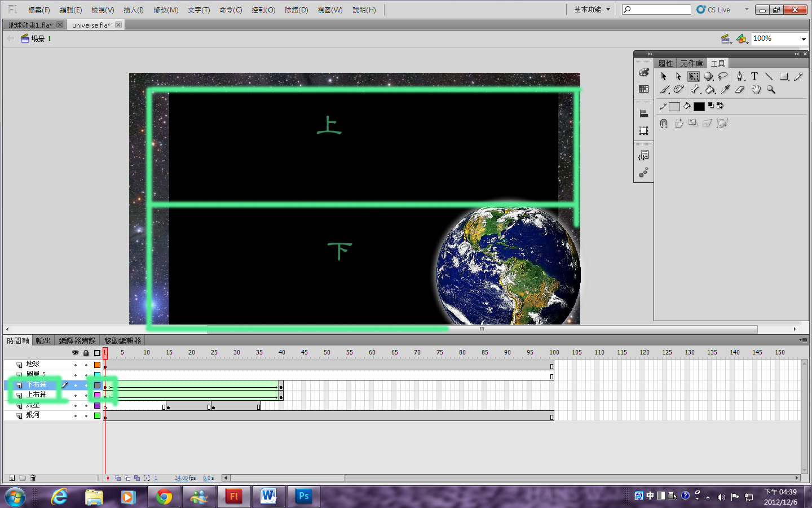This screenshot has width=812, height=508.
Task: Select the 3D Rotation tool
Action: tap(708, 76)
